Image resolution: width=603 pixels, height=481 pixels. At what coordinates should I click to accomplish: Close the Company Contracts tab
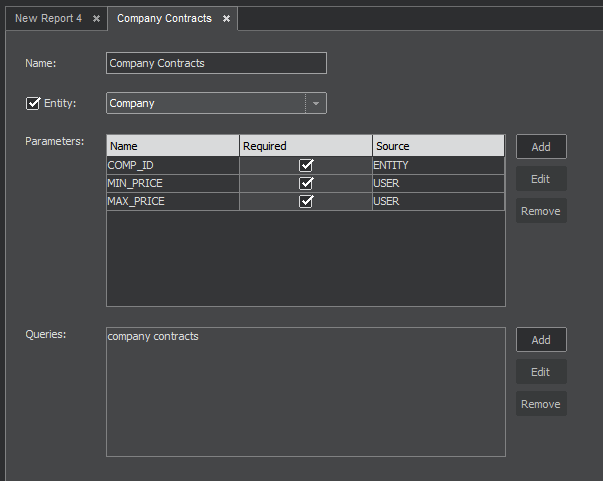[226, 19]
